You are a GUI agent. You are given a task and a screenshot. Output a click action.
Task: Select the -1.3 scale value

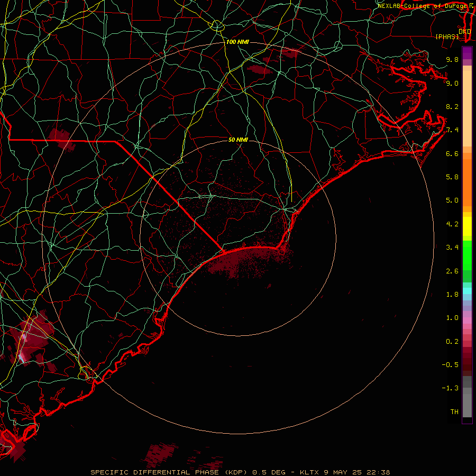point(450,388)
